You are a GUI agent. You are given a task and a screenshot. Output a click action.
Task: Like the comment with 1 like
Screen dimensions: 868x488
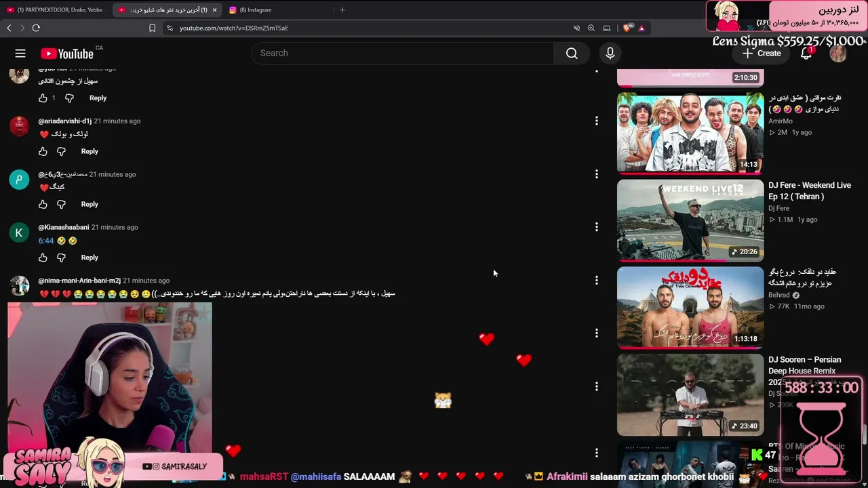(43, 98)
